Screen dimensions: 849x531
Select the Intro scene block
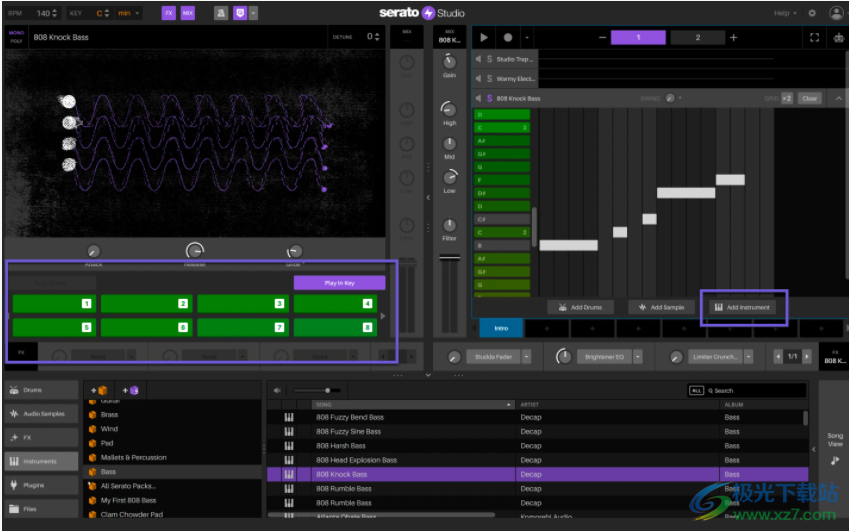coord(501,328)
